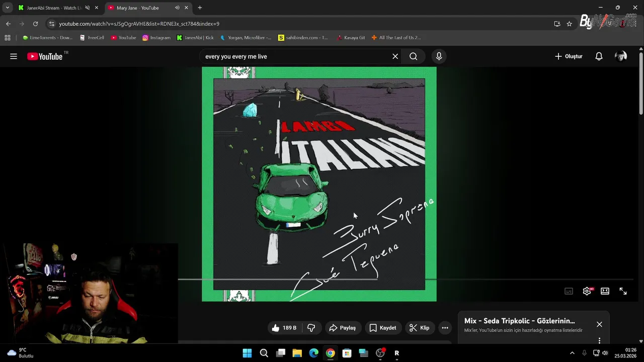Screen dimensions: 644x362
Task: Open the Yorgan, Microfiber bookmark
Action: tap(246, 38)
